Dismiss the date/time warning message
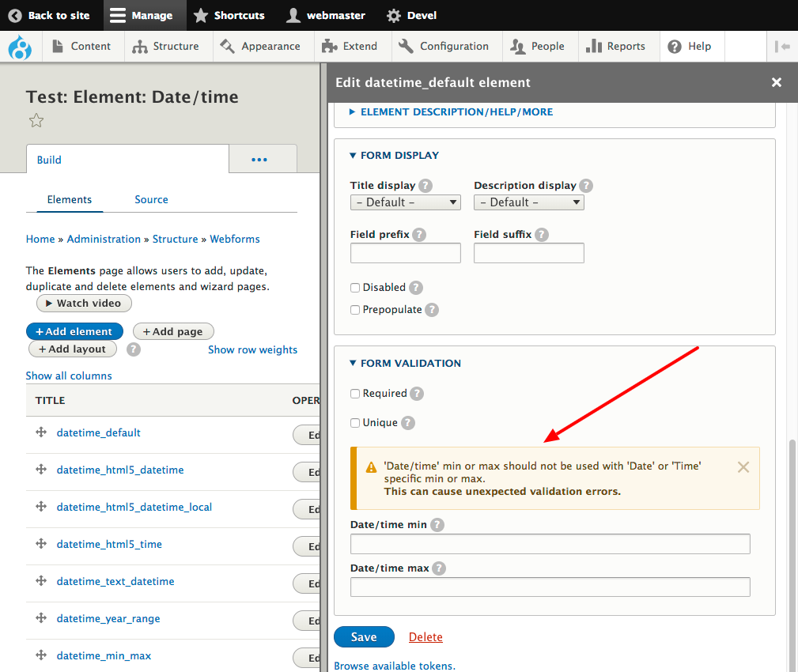798x672 pixels. 743,467
